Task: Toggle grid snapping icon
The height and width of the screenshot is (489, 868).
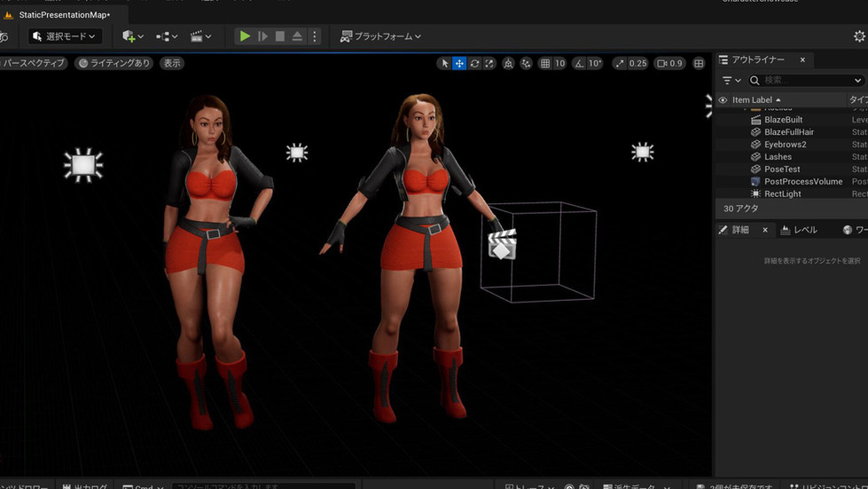Action: (x=545, y=64)
